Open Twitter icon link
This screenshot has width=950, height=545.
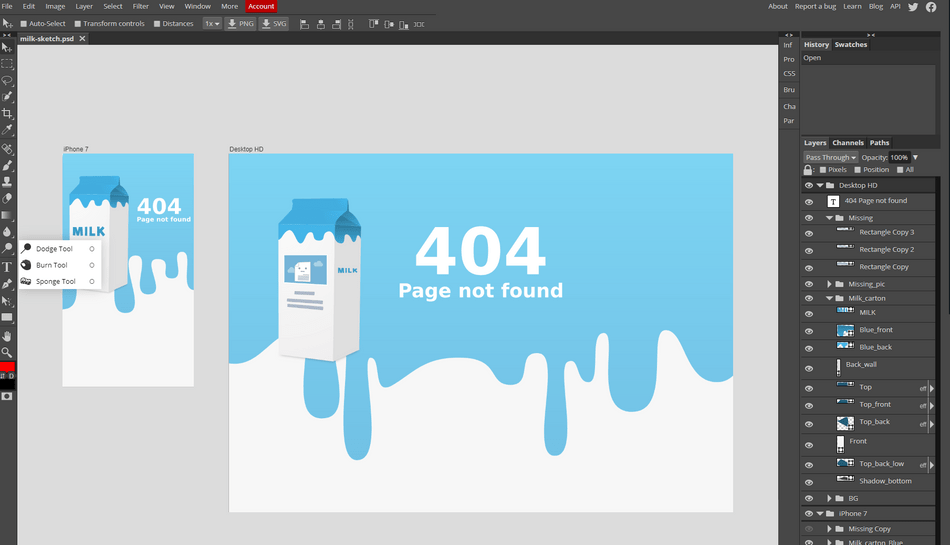(913, 7)
